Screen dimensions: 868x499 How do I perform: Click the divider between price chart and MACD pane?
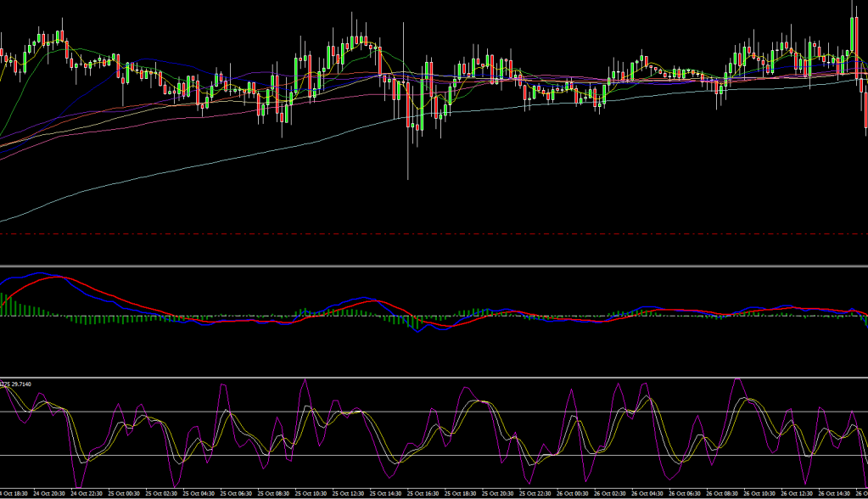pyautogui.click(x=434, y=266)
